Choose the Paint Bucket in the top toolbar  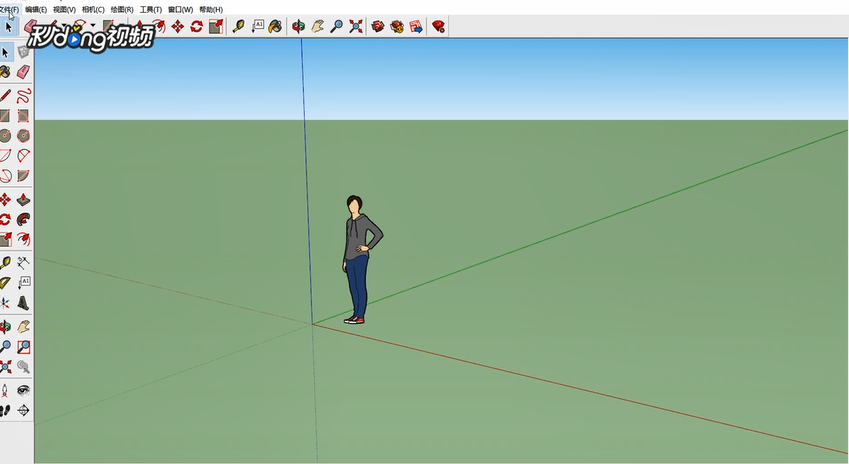[x=276, y=27]
